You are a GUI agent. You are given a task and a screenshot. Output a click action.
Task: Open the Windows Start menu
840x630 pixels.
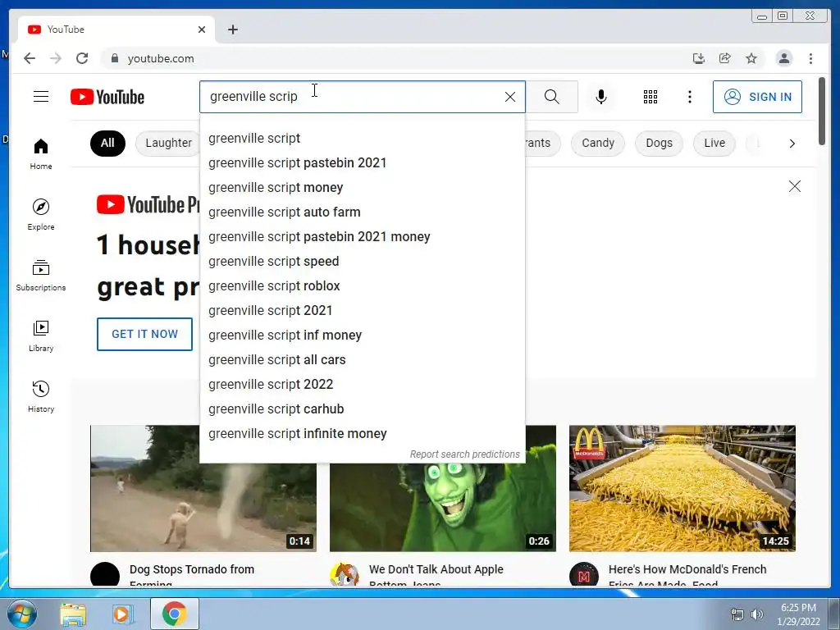tap(21, 614)
